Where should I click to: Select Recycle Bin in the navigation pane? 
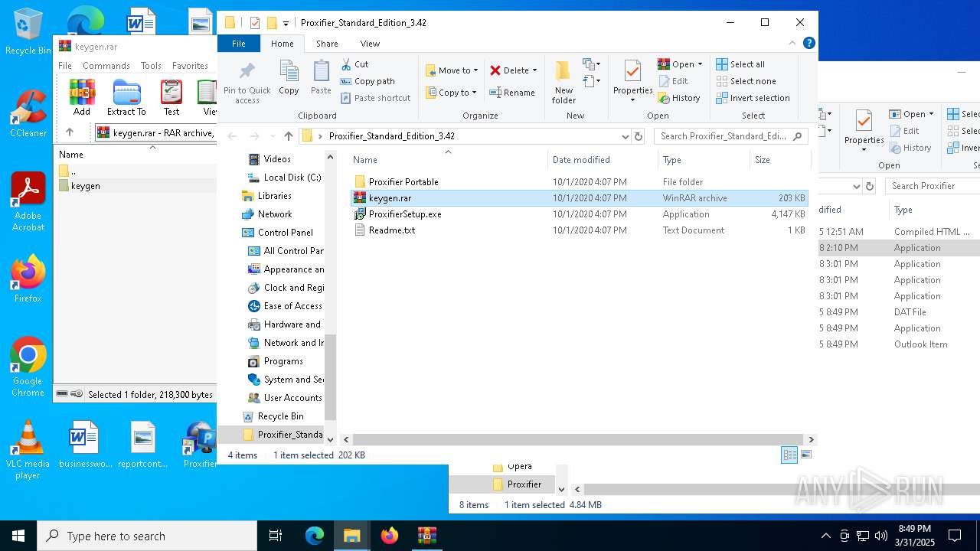point(273,416)
